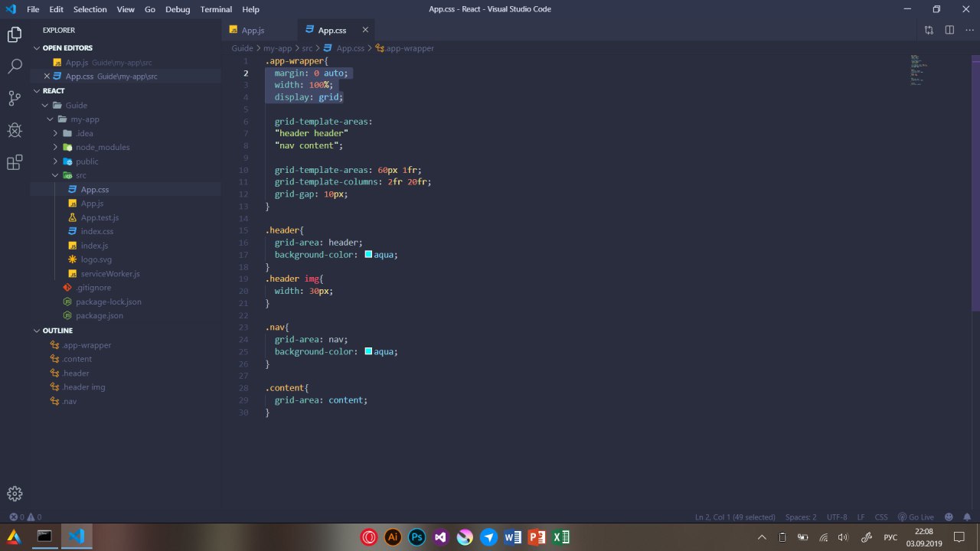Open changes compare icon in editor toolbar
This screenshot has width=980, height=551.
click(x=929, y=30)
